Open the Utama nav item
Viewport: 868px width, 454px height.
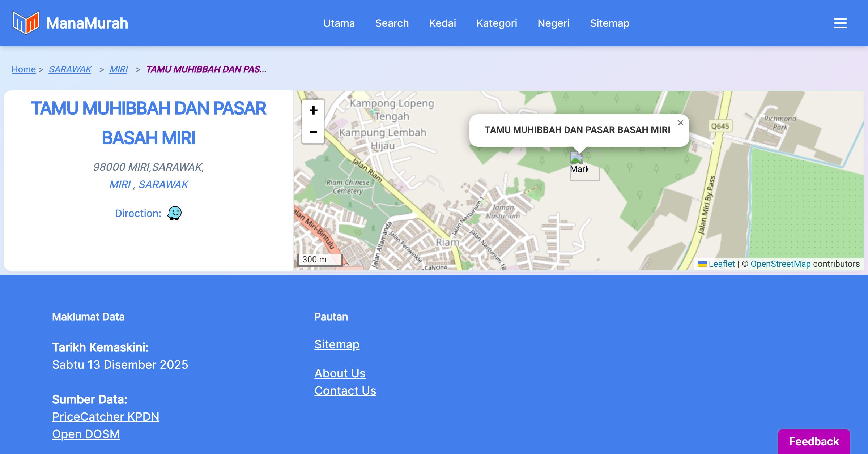339,23
